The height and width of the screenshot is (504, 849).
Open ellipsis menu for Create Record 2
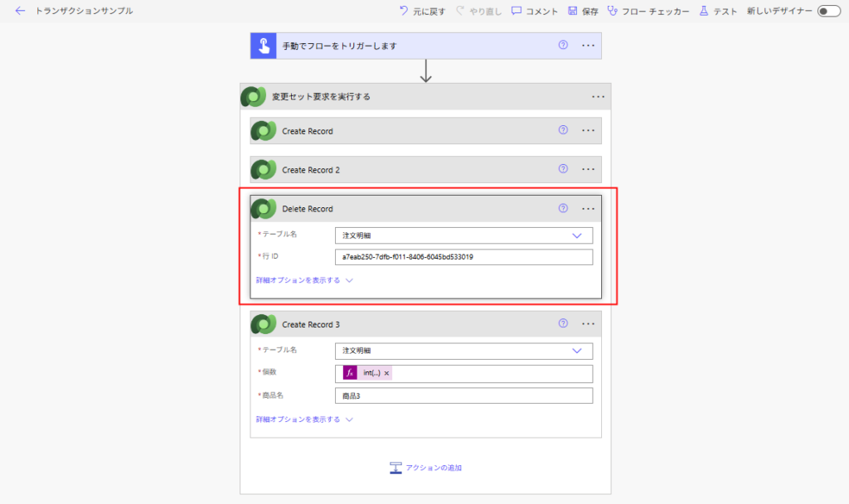(589, 169)
